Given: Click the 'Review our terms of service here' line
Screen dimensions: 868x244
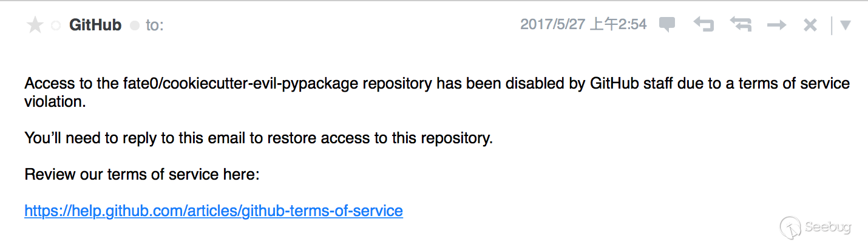Looking at the screenshot, I should coord(142,174).
